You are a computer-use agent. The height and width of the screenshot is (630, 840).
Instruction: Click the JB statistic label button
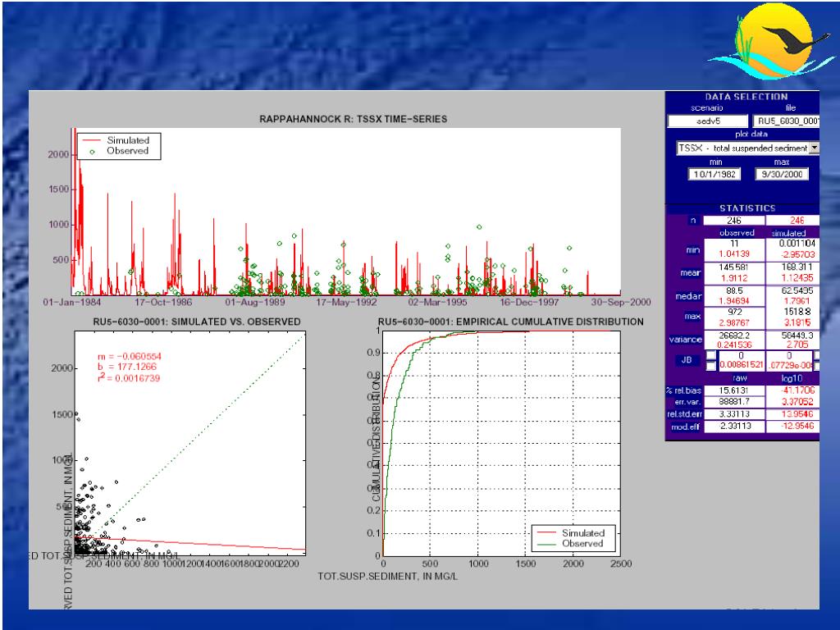click(x=687, y=360)
